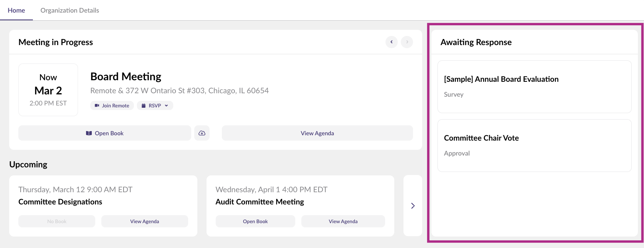Image resolution: width=644 pixels, height=248 pixels.
Task: Click the Board Meeting title
Action: [x=126, y=77]
